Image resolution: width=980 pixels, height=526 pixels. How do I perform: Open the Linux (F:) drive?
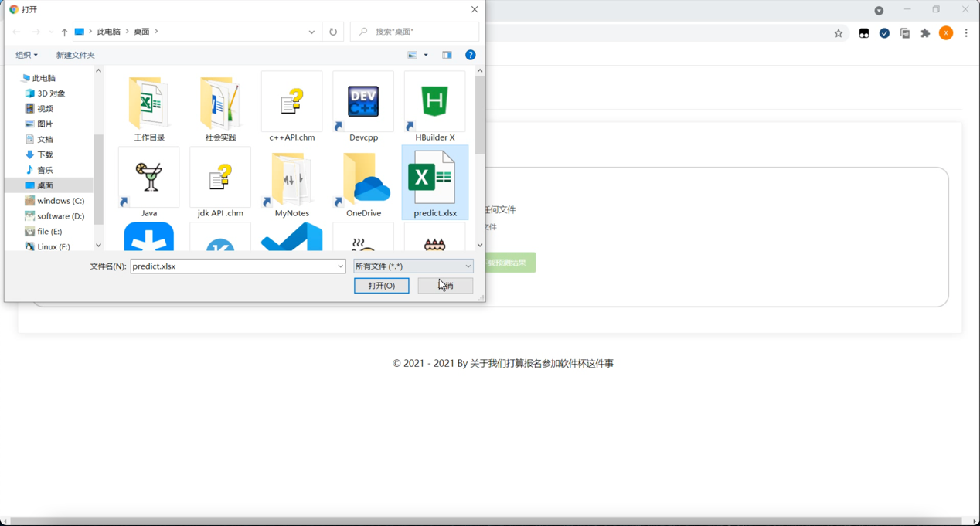coord(49,246)
